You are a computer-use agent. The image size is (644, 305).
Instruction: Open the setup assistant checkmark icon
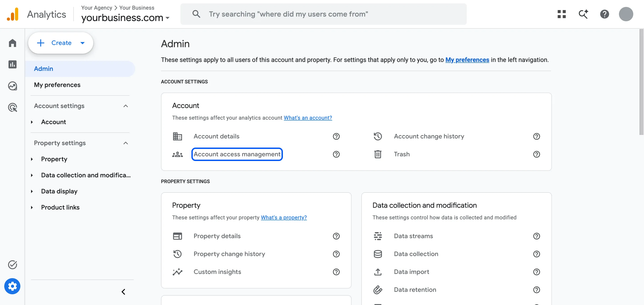pos(13,265)
